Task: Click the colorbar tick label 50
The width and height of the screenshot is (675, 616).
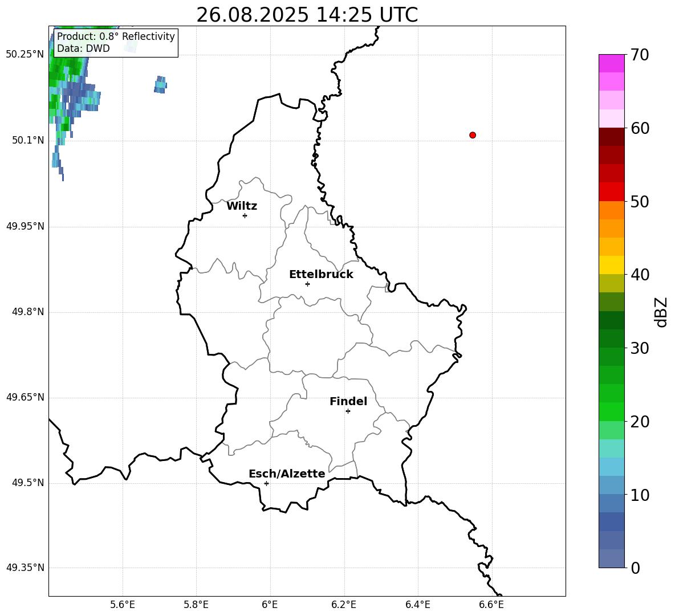Action: [640, 201]
